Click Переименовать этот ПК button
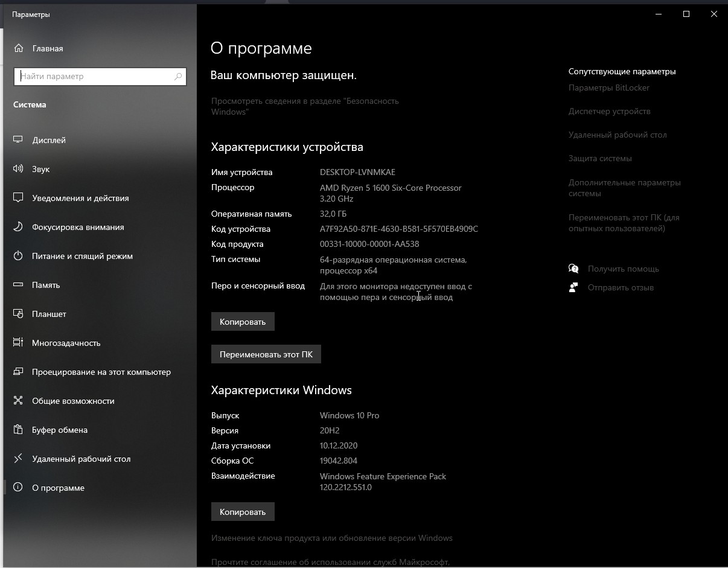Image resolution: width=728 pixels, height=568 pixels. coord(266,354)
